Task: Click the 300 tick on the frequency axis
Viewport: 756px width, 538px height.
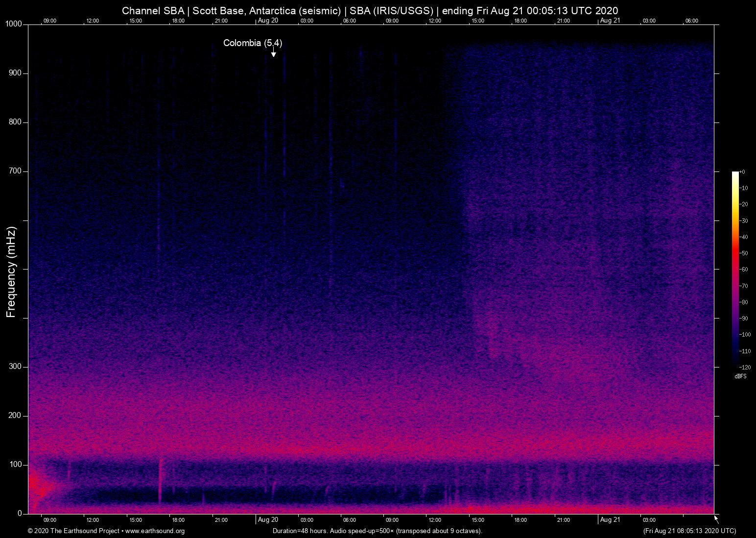Action: pos(15,367)
